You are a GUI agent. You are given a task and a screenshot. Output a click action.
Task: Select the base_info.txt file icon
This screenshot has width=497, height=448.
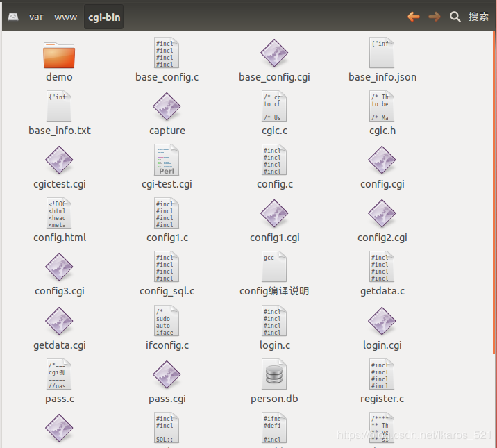pos(59,106)
